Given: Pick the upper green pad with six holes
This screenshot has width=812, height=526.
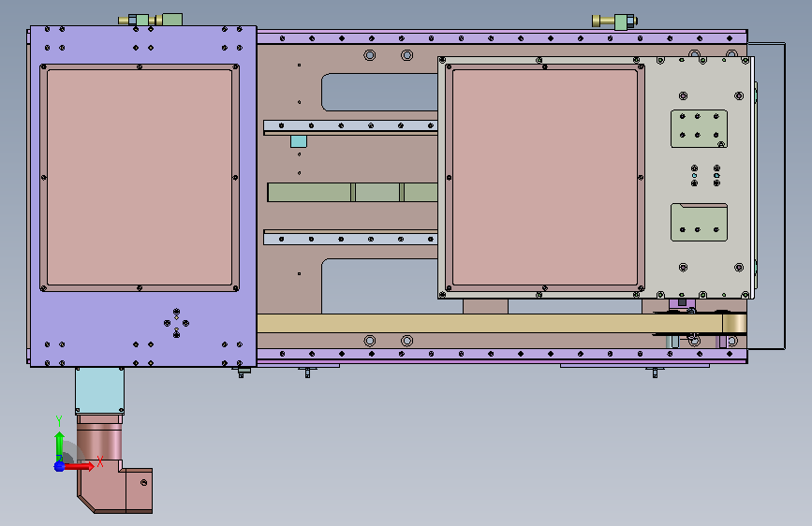Looking at the screenshot, I should coord(699,128).
